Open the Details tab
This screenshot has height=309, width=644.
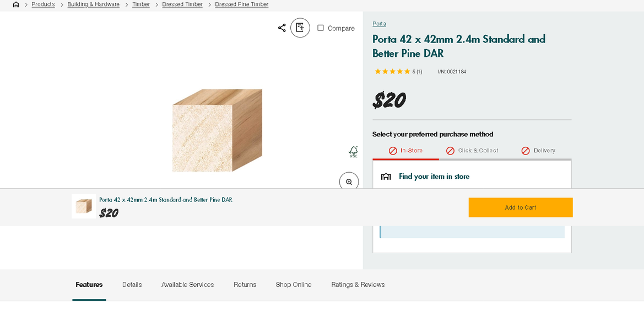(132, 285)
